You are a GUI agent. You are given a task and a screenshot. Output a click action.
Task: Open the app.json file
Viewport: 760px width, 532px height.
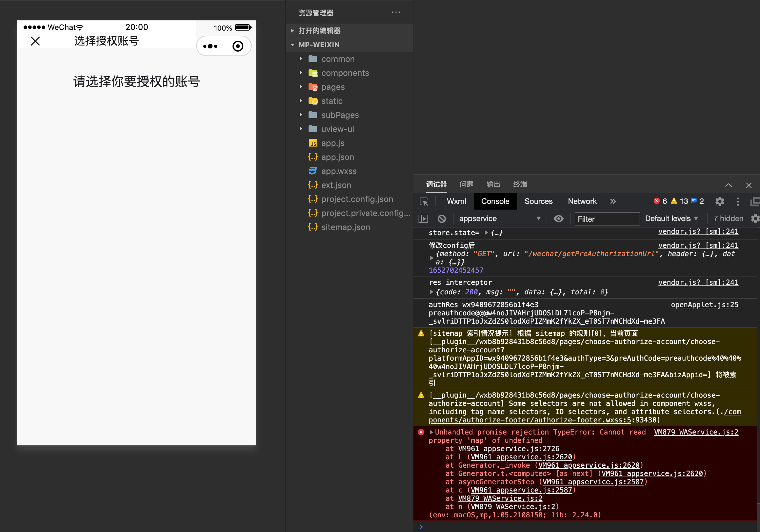[337, 157]
